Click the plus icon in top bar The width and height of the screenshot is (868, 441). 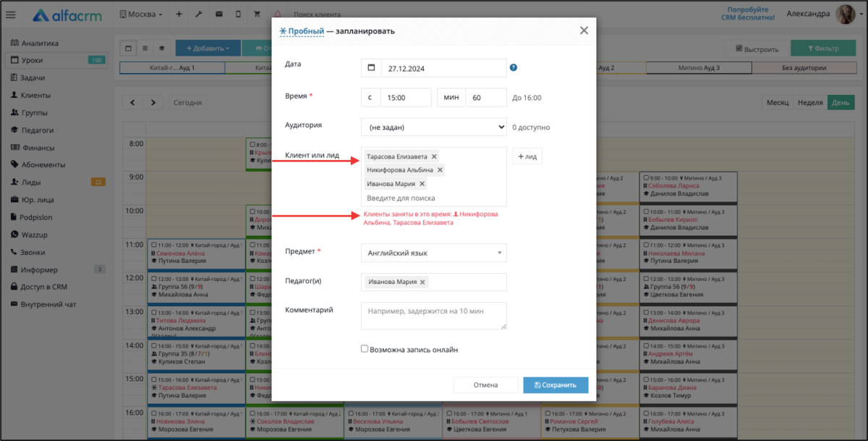point(179,14)
